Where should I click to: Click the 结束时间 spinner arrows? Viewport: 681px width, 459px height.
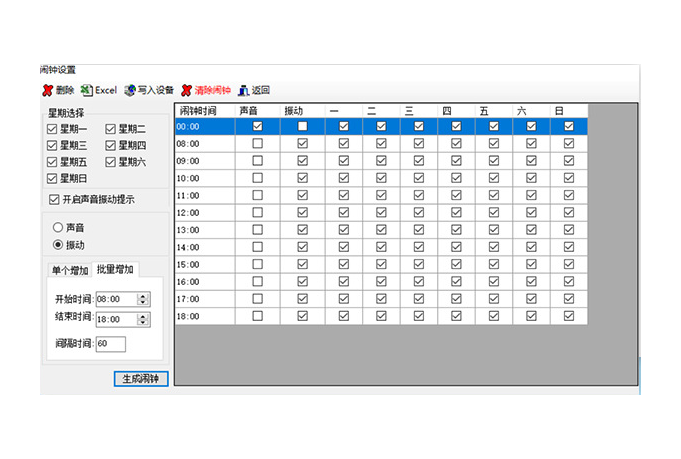143,319
